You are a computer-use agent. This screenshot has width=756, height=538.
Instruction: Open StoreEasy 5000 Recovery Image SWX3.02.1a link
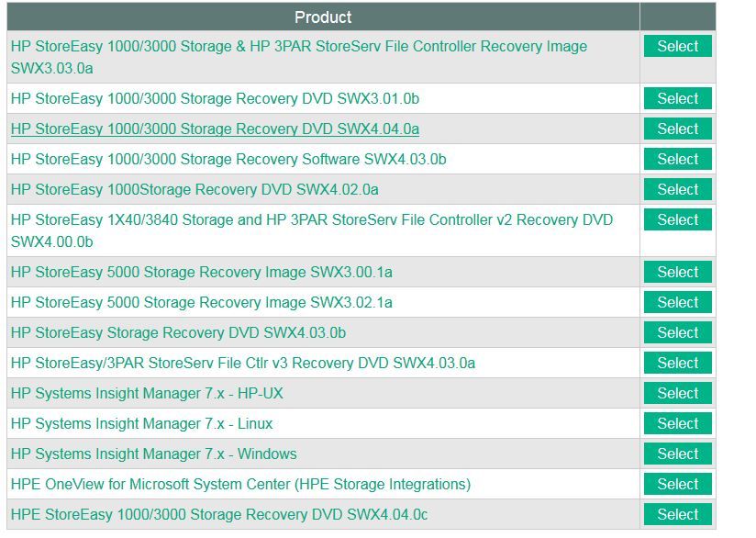coord(202,303)
